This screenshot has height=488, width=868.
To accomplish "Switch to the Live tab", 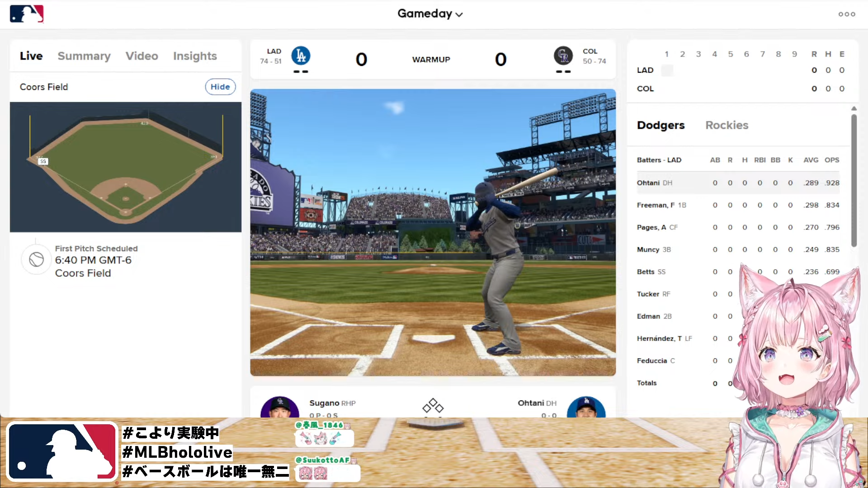I will pyautogui.click(x=31, y=56).
